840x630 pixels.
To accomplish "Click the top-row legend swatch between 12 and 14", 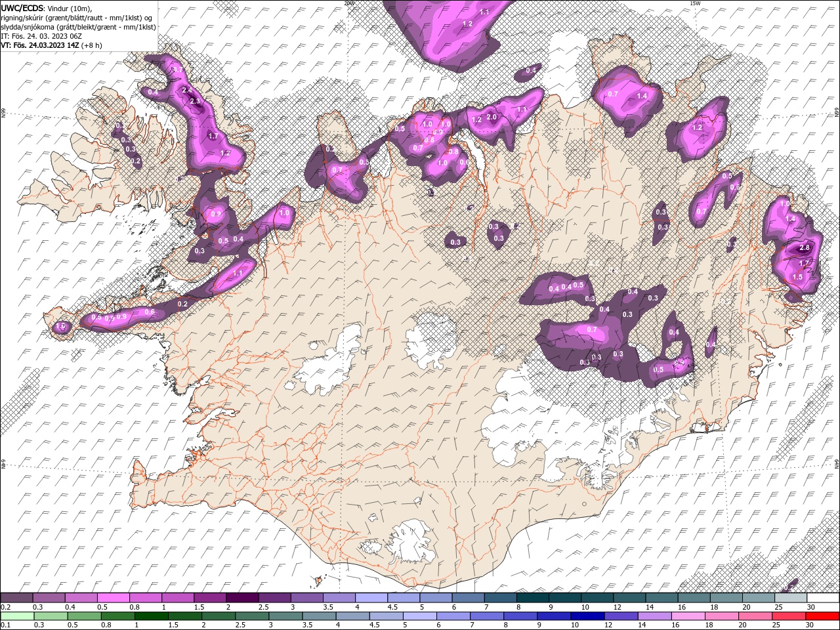I will (x=629, y=598).
